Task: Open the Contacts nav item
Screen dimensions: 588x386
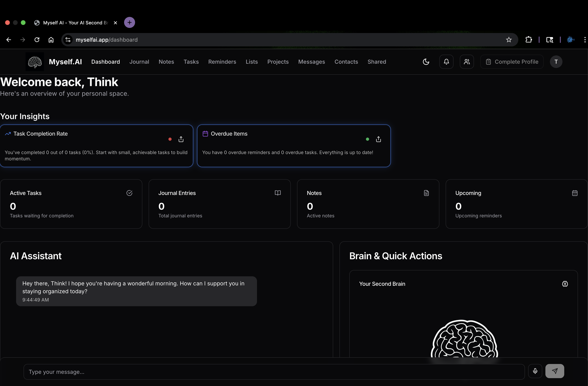Action: coord(346,62)
